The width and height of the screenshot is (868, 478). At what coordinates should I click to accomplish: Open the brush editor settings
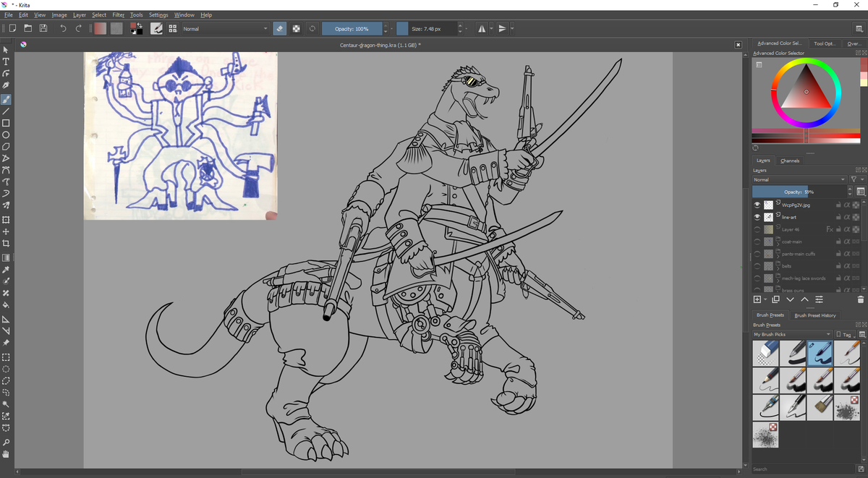156,28
